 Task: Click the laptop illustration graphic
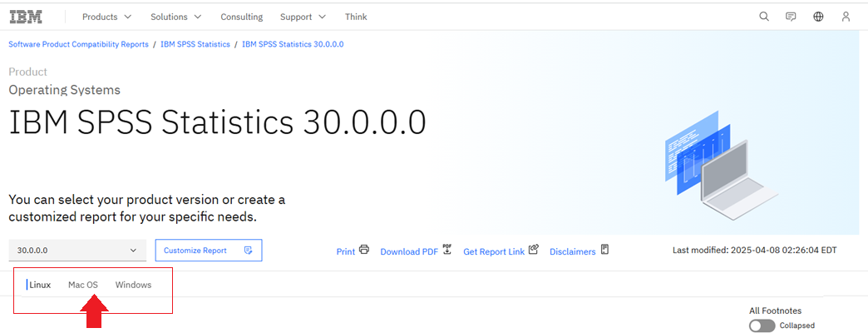pyautogui.click(x=721, y=163)
